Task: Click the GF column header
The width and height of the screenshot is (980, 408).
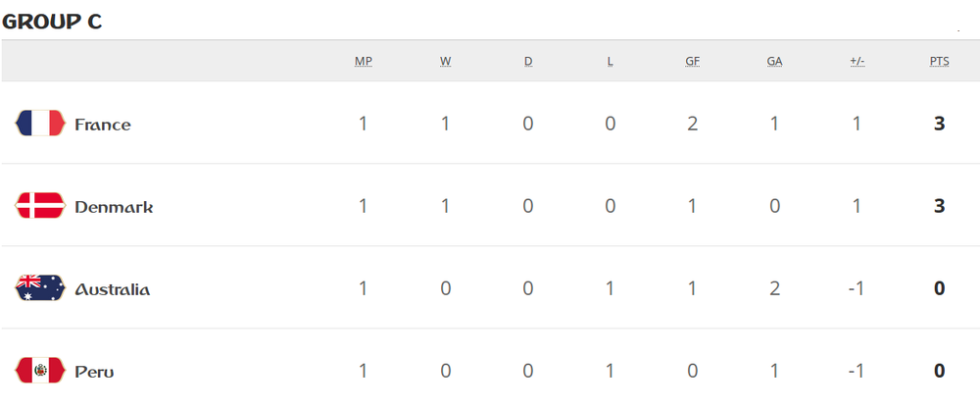Action: coord(693,62)
